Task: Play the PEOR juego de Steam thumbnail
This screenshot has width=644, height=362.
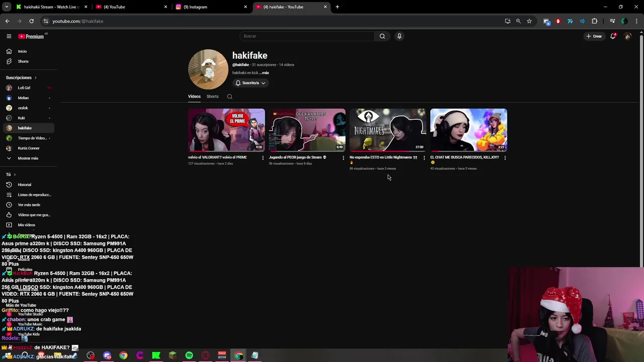Action: (307, 130)
